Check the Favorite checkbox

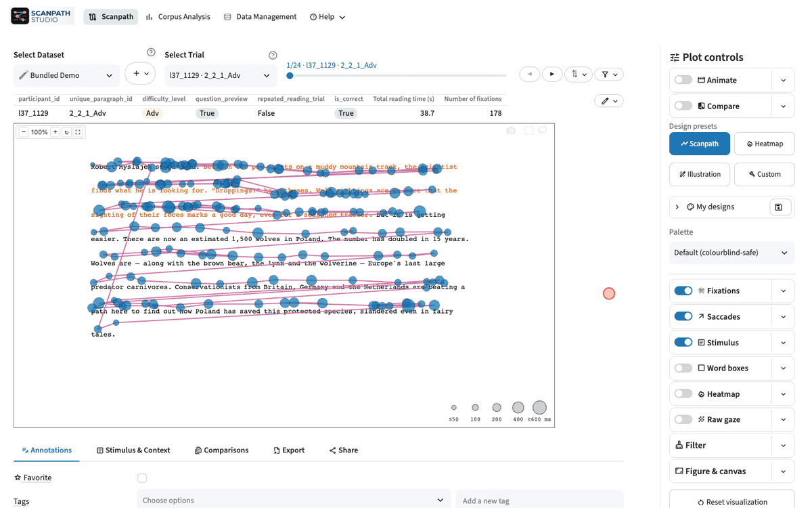pyautogui.click(x=142, y=478)
